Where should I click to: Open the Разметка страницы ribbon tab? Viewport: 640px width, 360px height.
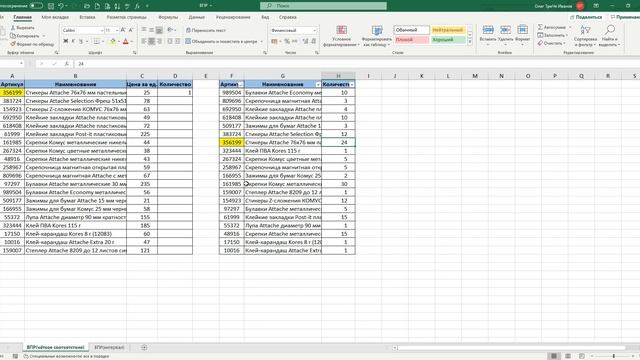127,17
